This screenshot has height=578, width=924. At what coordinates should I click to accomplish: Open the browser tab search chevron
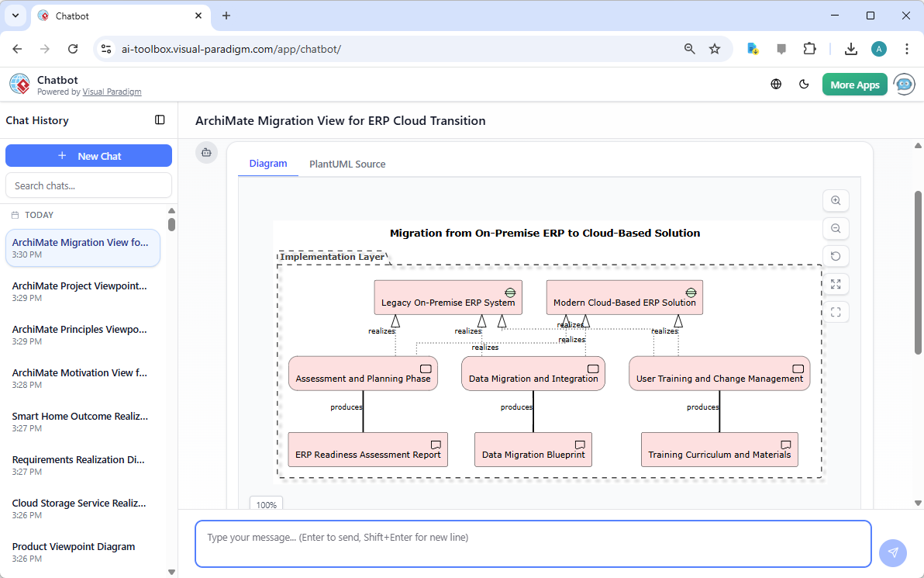[x=16, y=16]
